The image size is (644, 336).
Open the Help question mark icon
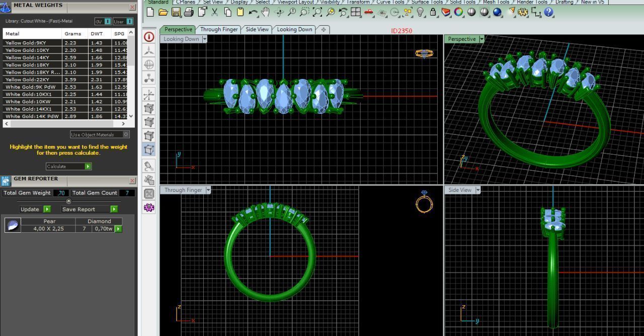click(549, 12)
